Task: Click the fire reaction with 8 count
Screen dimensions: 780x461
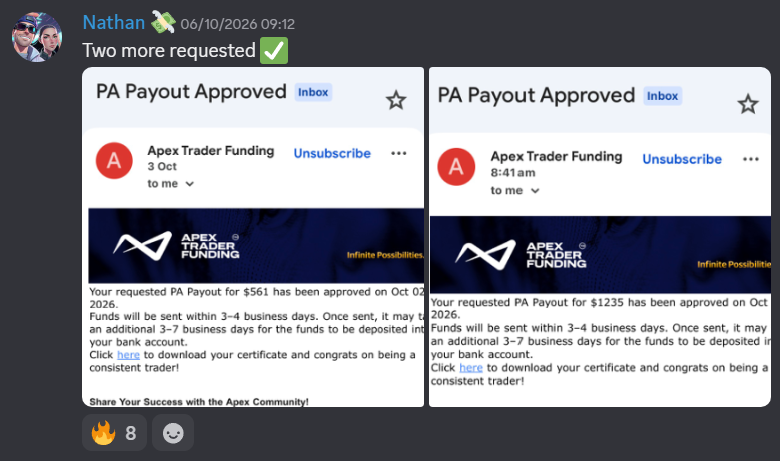Action: point(114,433)
